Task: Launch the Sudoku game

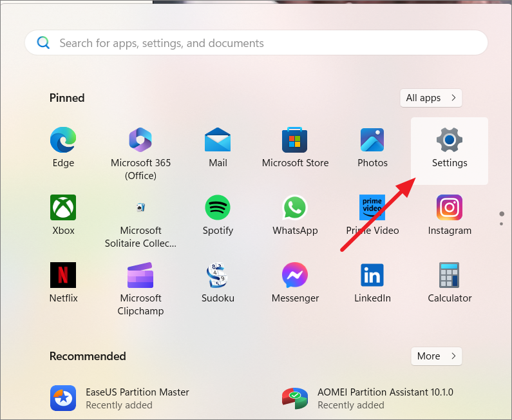Action: coord(218,282)
